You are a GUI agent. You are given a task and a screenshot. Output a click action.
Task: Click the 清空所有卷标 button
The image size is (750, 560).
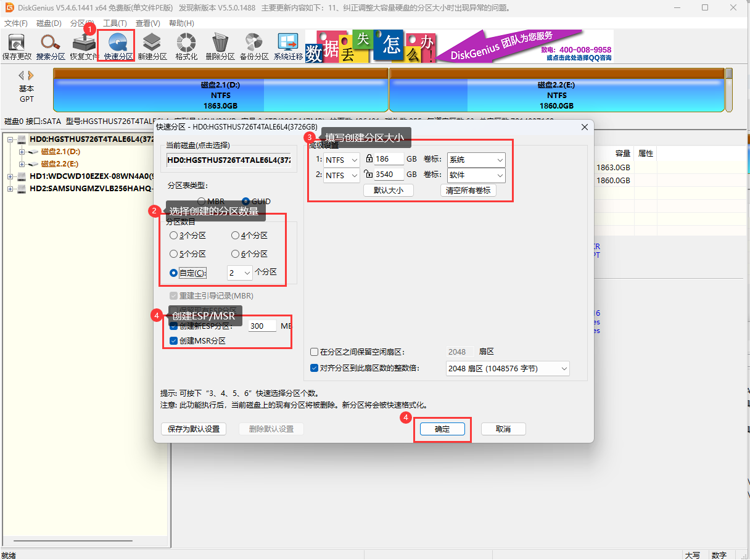coord(468,191)
